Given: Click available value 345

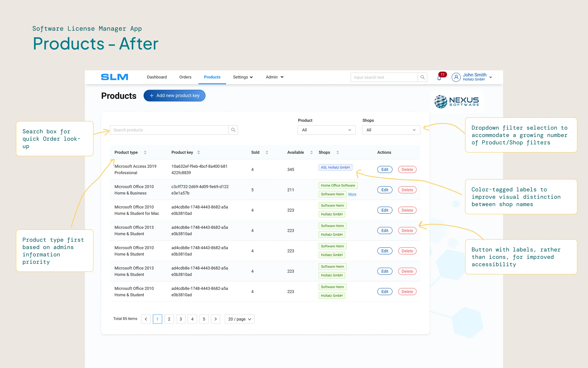Looking at the screenshot, I should [x=291, y=170].
